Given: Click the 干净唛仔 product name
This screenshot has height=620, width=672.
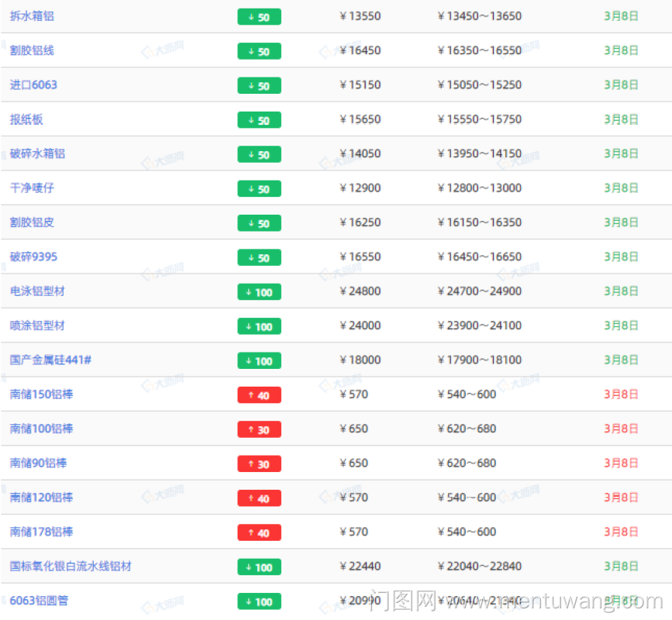Looking at the screenshot, I should click(32, 188).
